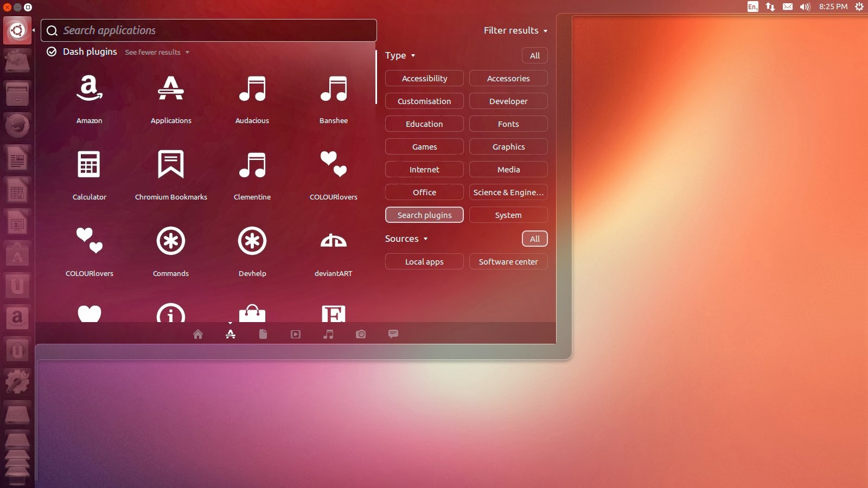Launch Firefox from the launcher

pyautogui.click(x=17, y=126)
